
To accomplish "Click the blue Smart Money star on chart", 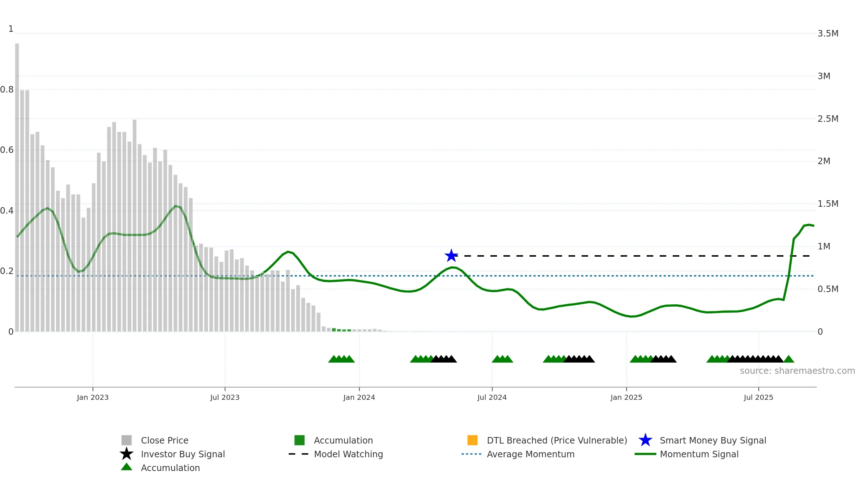I will pos(451,256).
